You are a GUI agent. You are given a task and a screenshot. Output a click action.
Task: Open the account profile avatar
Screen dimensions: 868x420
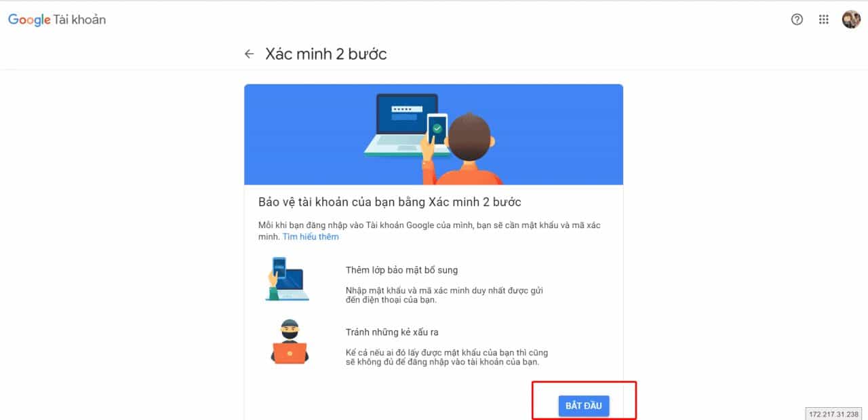[x=851, y=20]
